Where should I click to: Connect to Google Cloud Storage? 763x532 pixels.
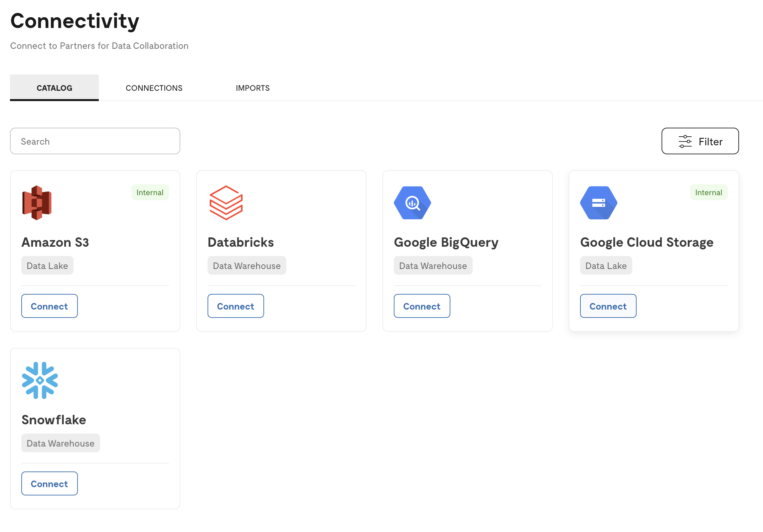[x=608, y=306]
